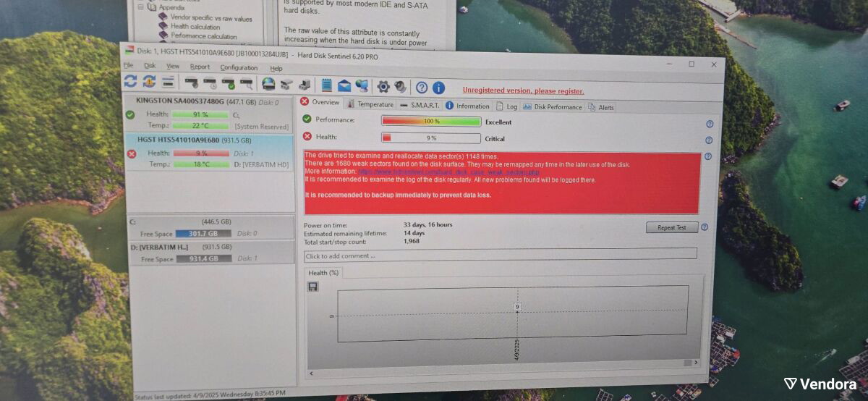The height and width of the screenshot is (401, 868).
Task: Click the disk test icon with clock badge
Action: (210, 84)
